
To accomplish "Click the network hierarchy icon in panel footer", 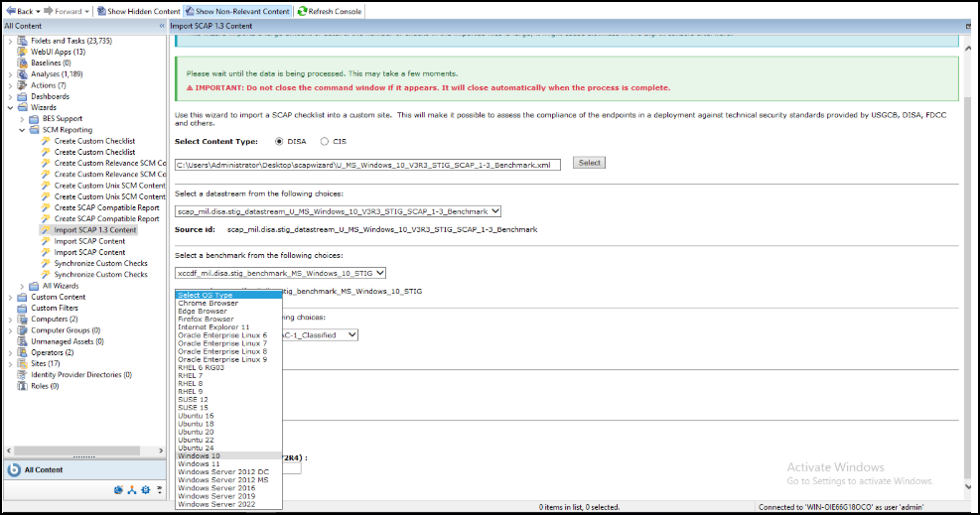I will [x=132, y=490].
